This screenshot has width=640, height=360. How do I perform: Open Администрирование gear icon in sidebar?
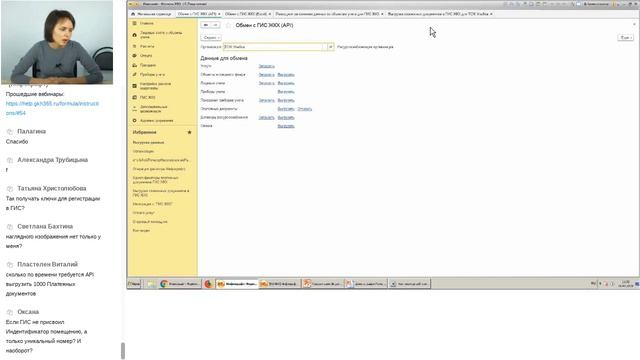(x=134, y=120)
